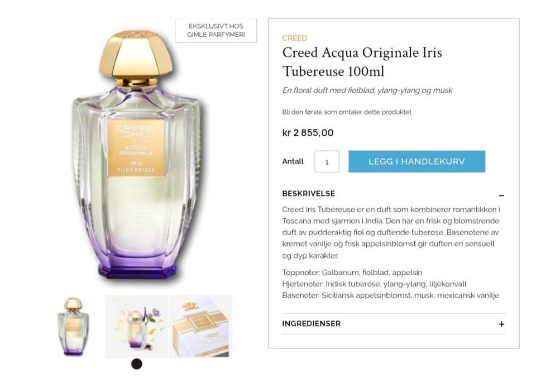Select the floral arrangement thumbnail
The width and height of the screenshot is (536, 392).
coord(136,326)
